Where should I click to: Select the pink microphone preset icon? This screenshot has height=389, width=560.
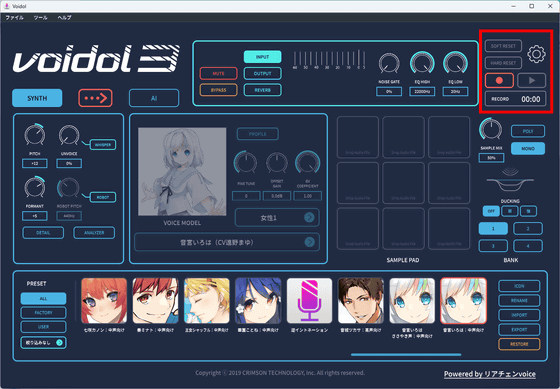click(x=309, y=301)
